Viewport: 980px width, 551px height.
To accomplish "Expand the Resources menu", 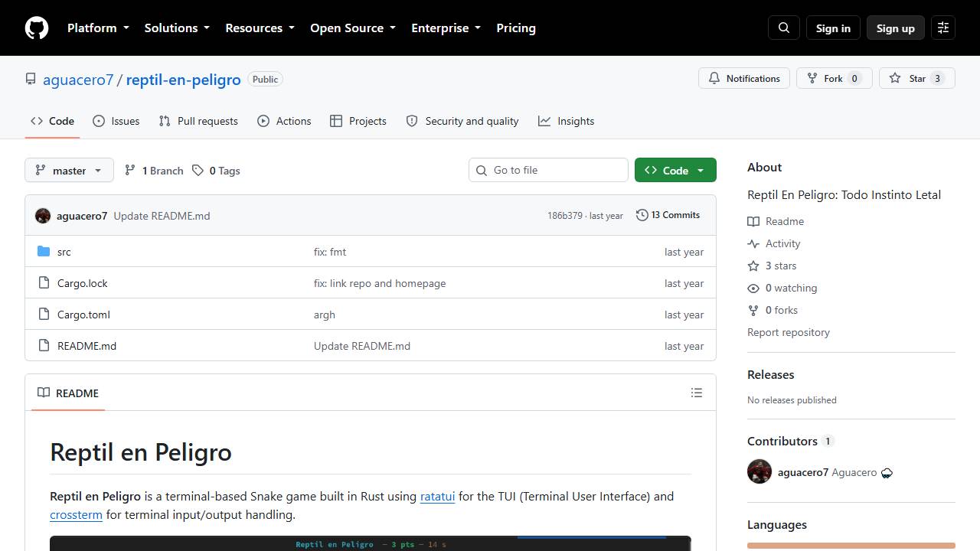I will 260,28.
